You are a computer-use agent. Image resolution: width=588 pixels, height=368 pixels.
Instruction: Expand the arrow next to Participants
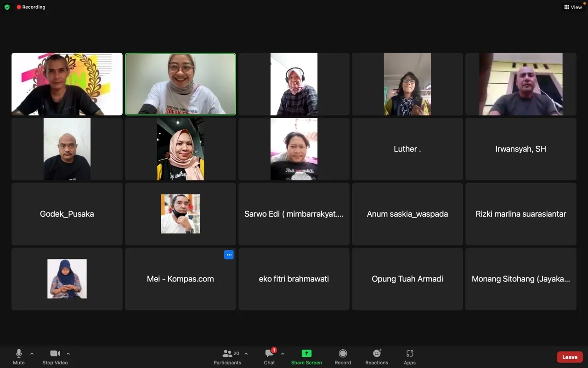pos(246,354)
